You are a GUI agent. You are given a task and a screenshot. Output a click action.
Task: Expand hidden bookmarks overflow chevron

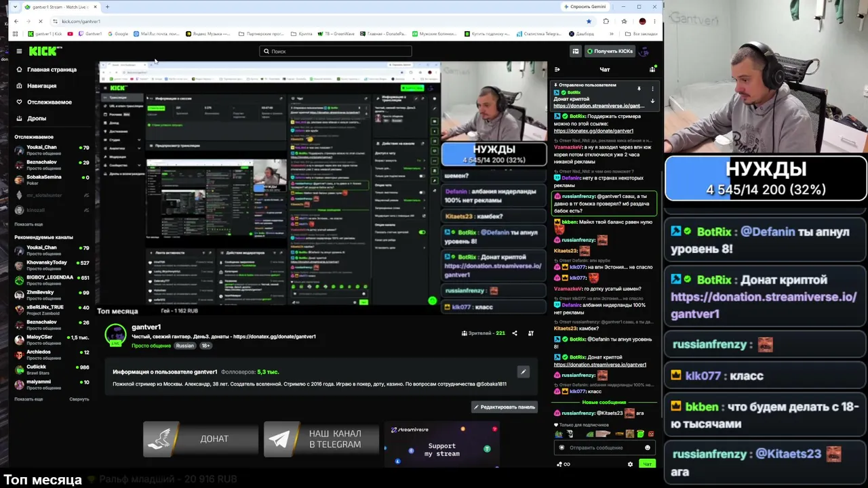click(x=612, y=34)
